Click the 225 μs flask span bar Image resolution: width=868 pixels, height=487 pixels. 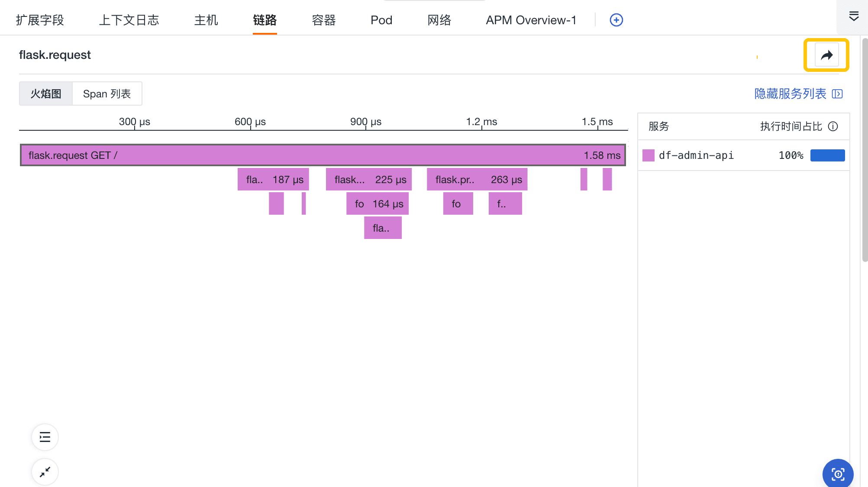369,180
